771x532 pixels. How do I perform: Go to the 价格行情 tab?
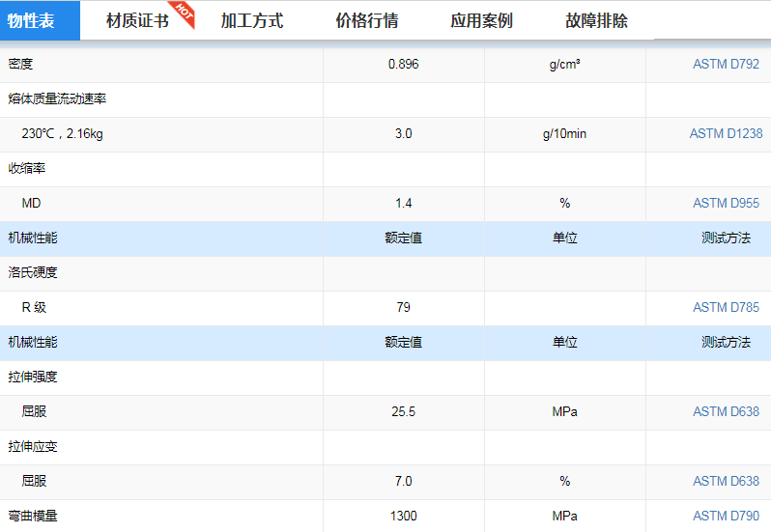click(366, 20)
